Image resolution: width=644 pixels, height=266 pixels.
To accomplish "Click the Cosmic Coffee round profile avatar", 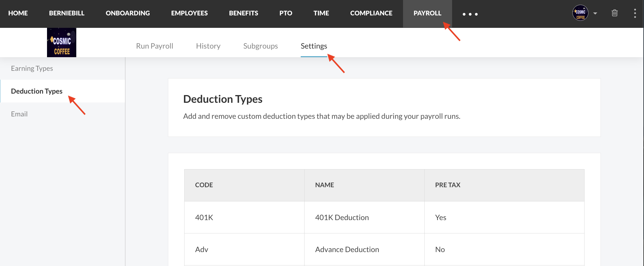I will pos(580,13).
